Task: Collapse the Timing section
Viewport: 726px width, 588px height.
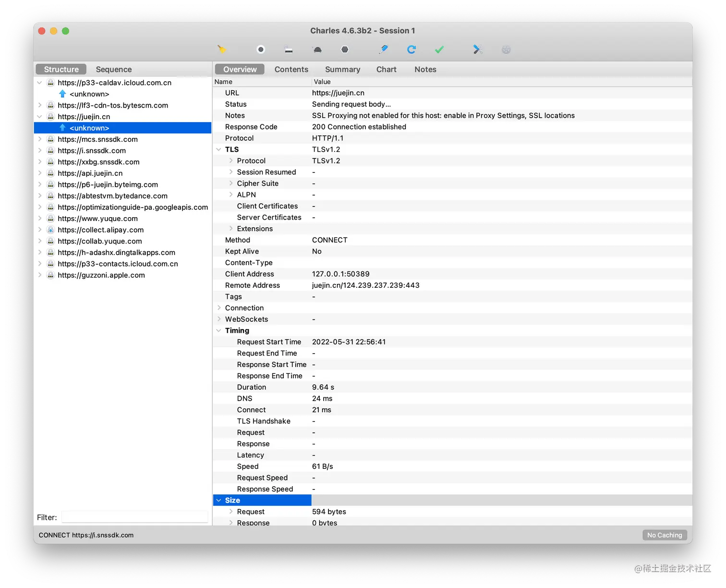Action: pyautogui.click(x=219, y=331)
